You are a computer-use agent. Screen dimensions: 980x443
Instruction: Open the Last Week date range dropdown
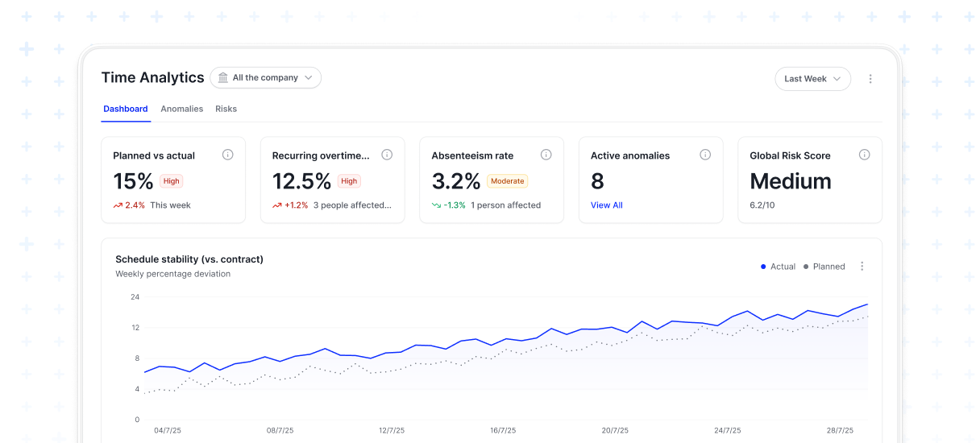click(812, 79)
